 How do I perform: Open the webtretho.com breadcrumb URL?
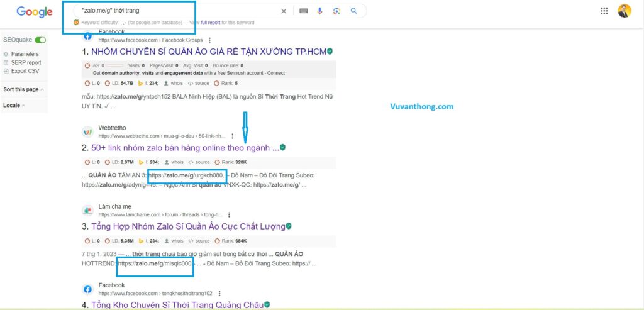(x=162, y=136)
